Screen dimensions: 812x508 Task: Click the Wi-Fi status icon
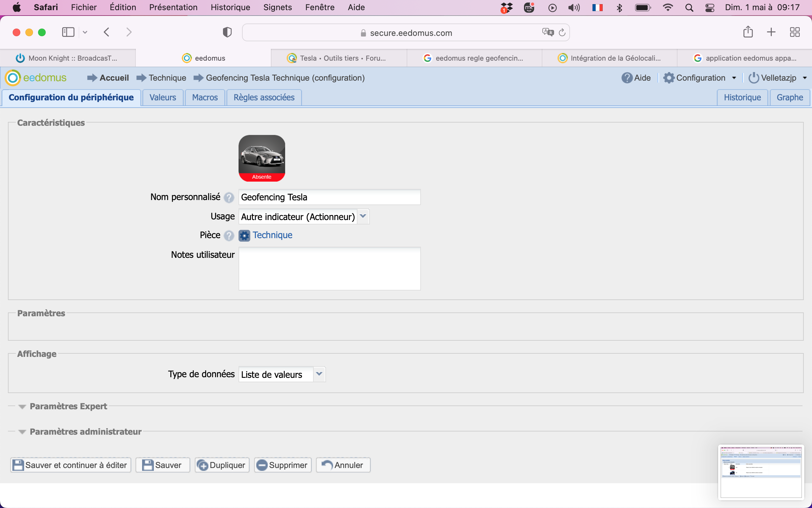[668, 7]
